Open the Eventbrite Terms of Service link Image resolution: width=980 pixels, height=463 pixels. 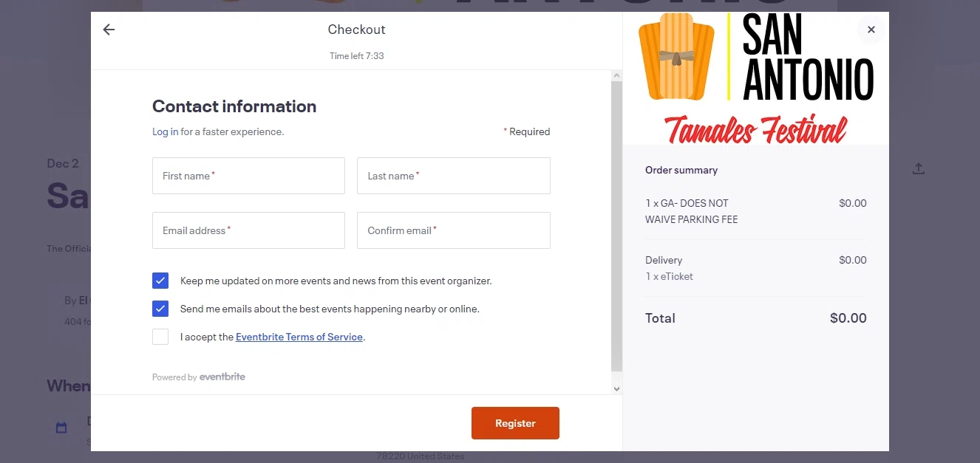click(299, 337)
